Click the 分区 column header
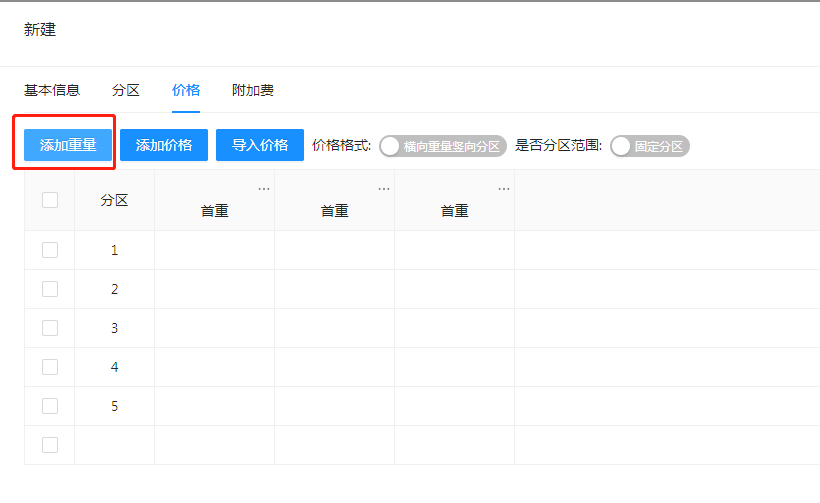820x503 pixels. 115,200
